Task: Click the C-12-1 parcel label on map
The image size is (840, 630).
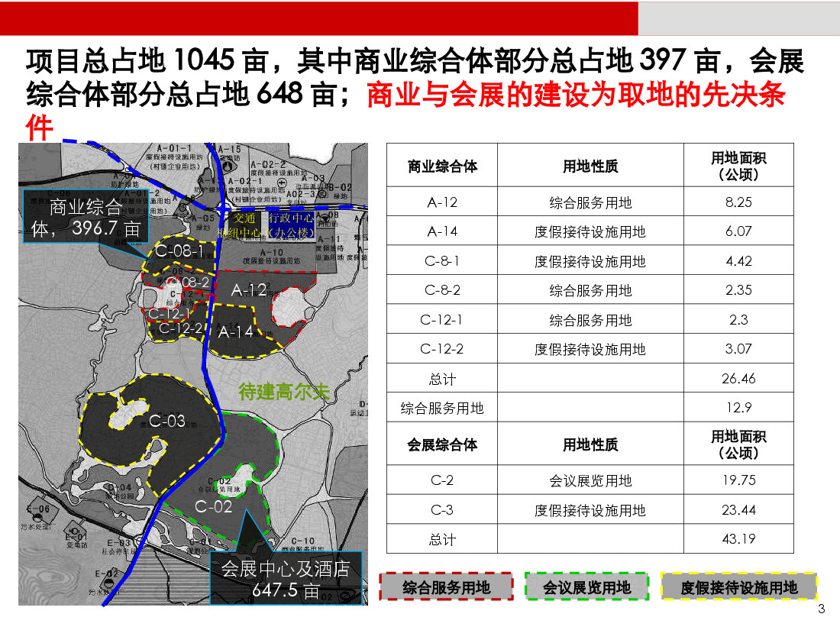Action: (169, 313)
